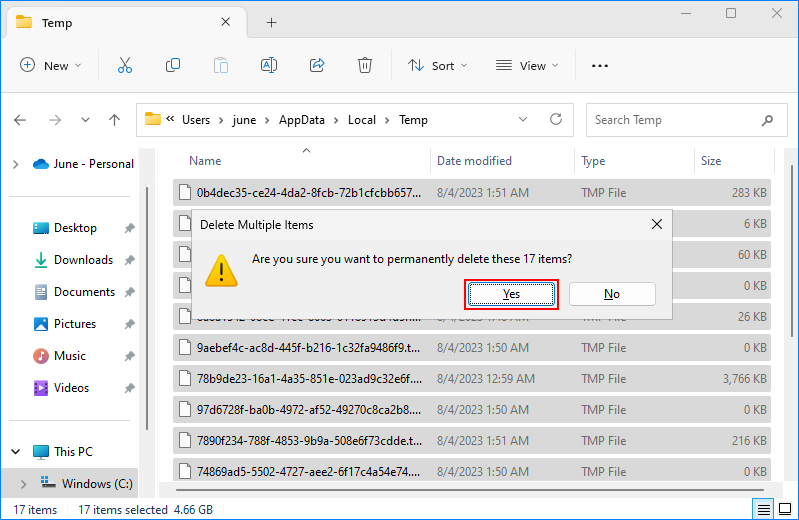
Task: Open Documents in the sidebar
Action: point(75,292)
